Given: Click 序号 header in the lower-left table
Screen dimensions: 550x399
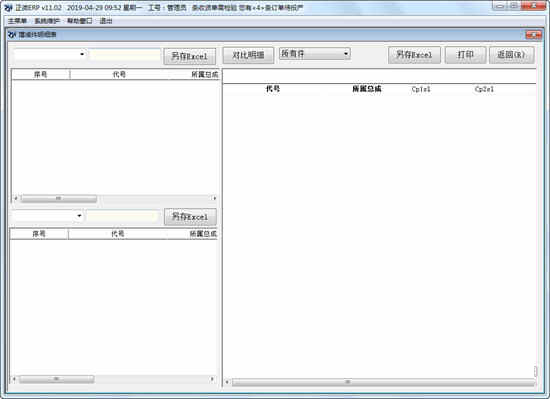Looking at the screenshot, I should coord(39,234).
